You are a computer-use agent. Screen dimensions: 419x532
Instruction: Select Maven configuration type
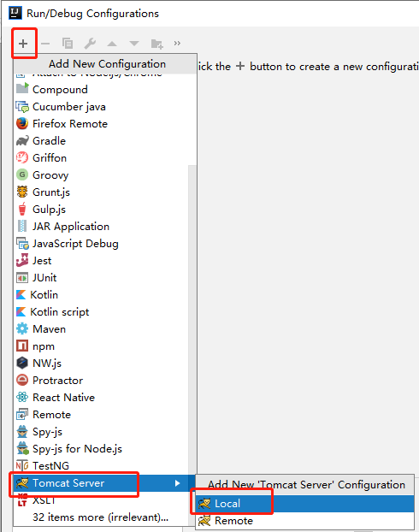[101, 329]
